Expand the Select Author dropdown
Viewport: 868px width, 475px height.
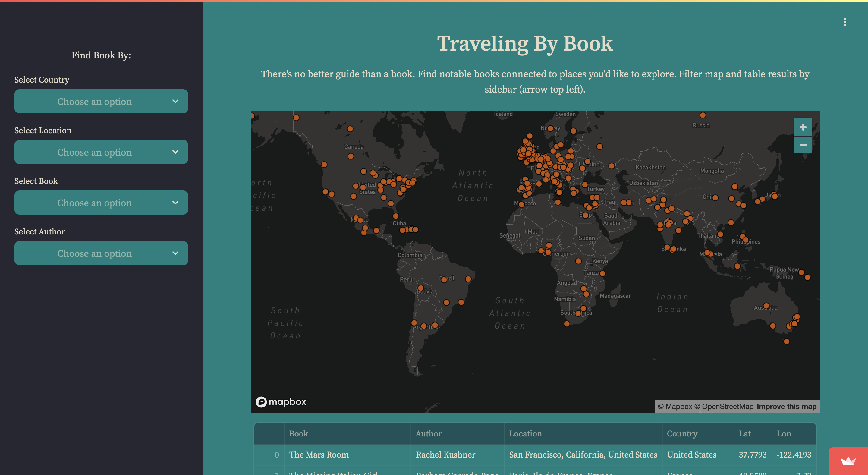[x=101, y=253]
